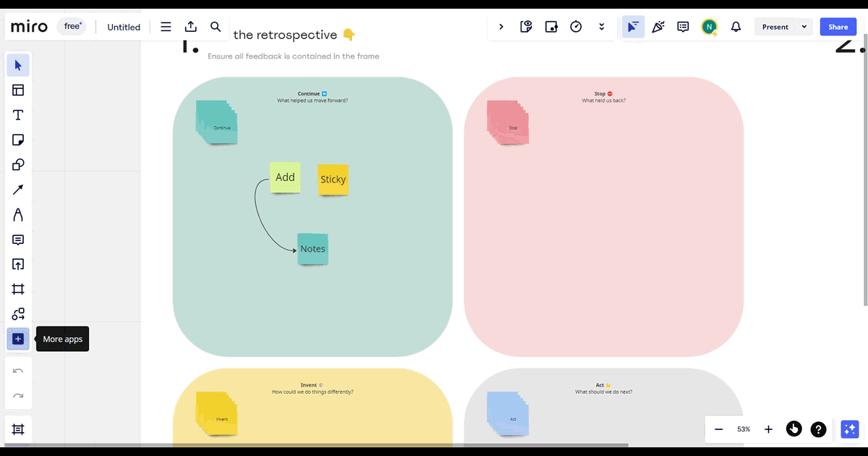Click the Untitled board name

pos(124,27)
